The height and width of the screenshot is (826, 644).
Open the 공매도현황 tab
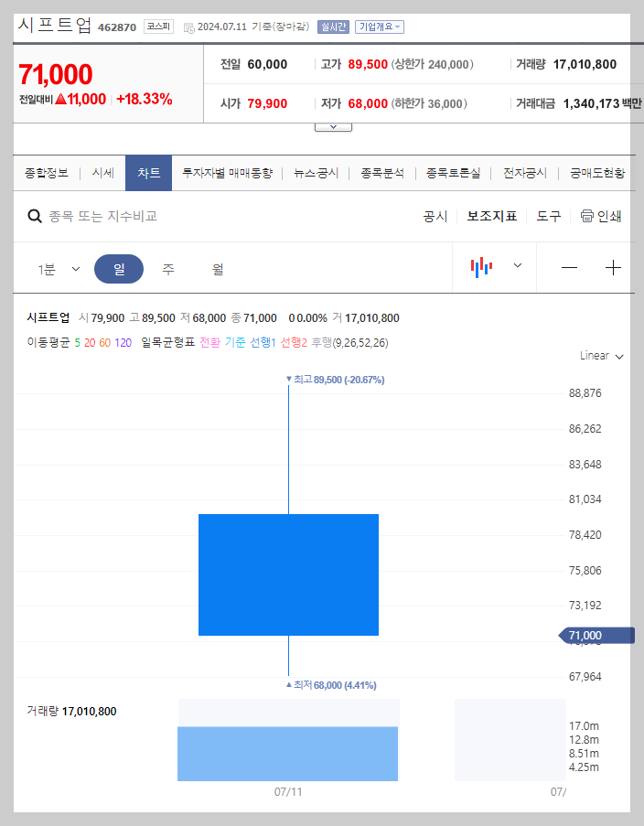(597, 173)
